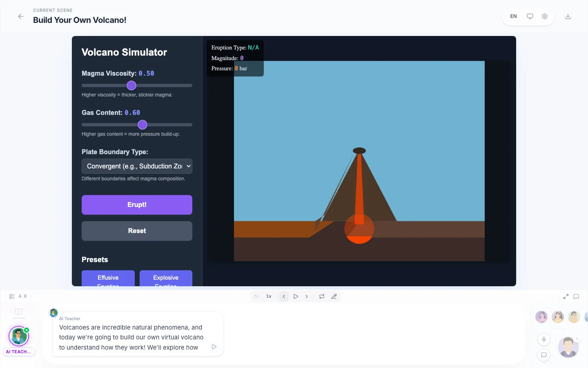Click the Erupt! button
The width and height of the screenshot is (588, 368).
click(137, 205)
